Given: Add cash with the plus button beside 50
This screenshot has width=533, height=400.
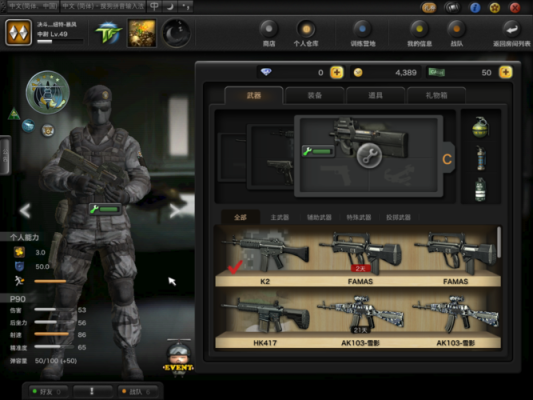Looking at the screenshot, I should [505, 72].
